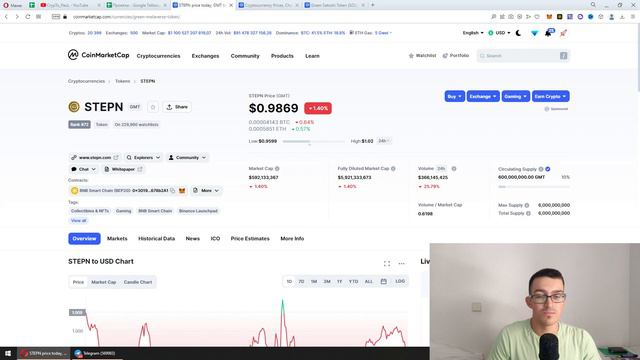Set chart range to 7D

[x=301, y=281]
